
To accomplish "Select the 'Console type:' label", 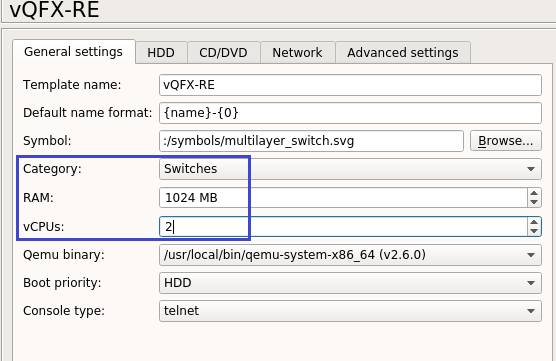I will point(64,311).
